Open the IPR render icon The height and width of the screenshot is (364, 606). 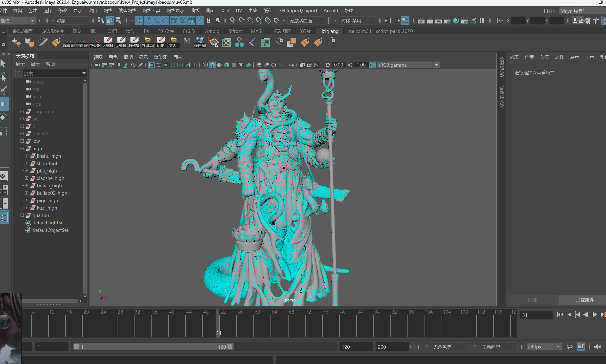click(438, 21)
